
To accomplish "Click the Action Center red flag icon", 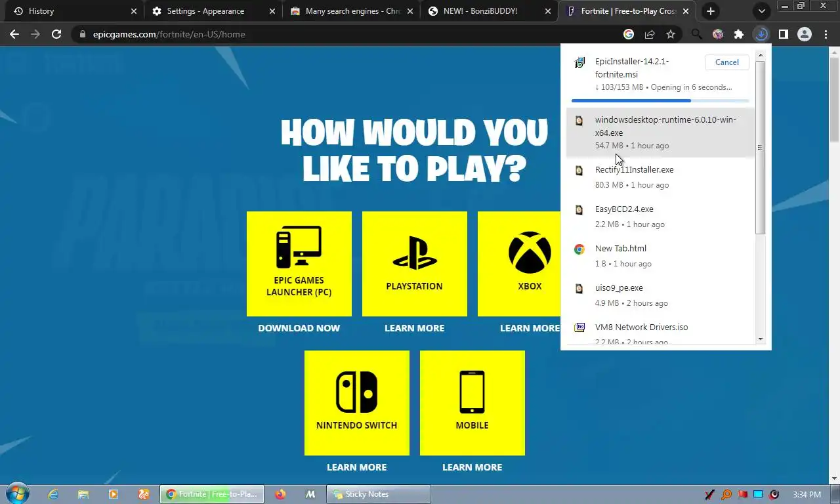I will pos(743,494).
